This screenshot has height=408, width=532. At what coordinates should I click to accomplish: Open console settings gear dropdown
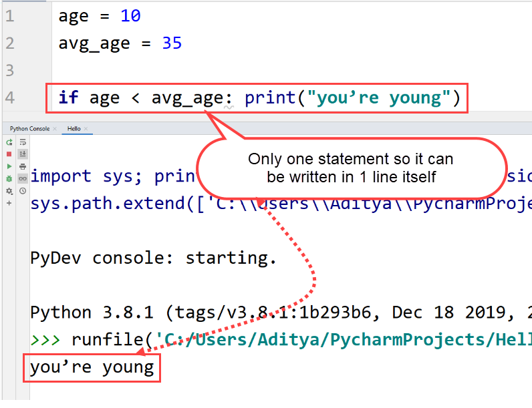click(9, 191)
